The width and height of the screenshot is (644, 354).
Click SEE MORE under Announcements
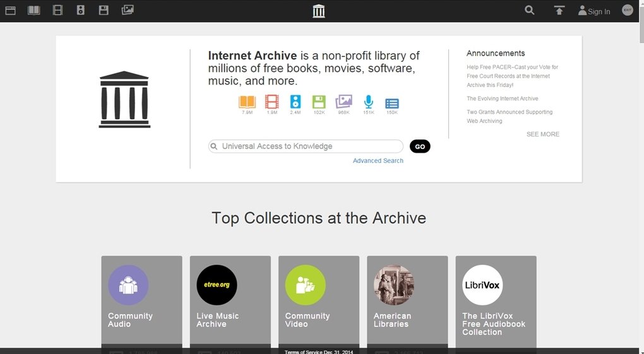pyautogui.click(x=543, y=134)
